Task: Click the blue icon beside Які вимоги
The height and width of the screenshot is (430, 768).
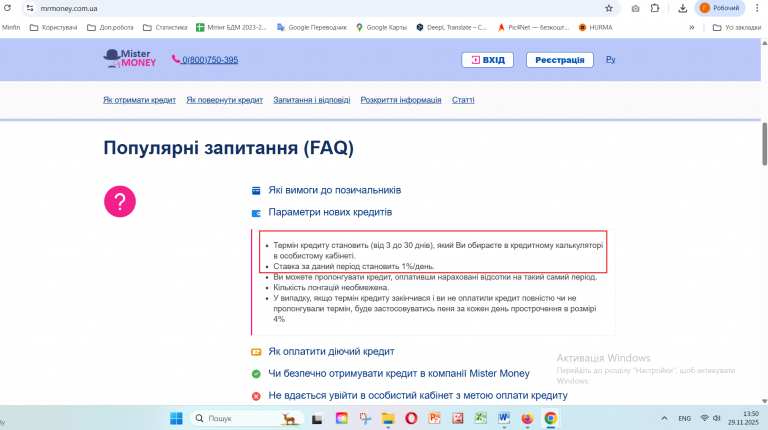Action: coord(256,191)
